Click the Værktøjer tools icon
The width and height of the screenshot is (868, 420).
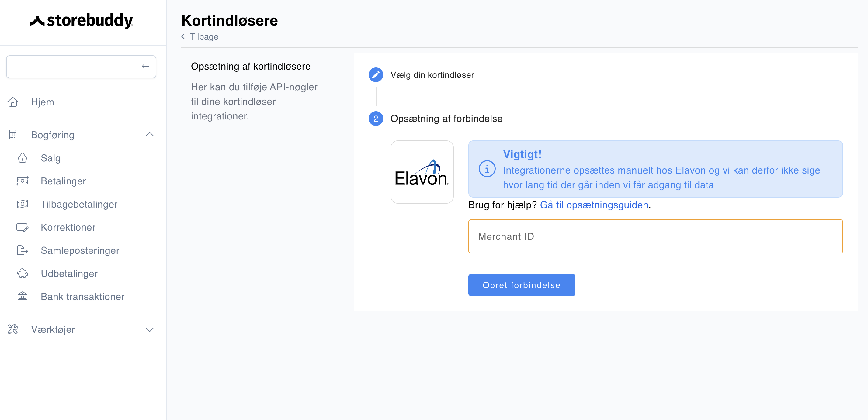(13, 329)
